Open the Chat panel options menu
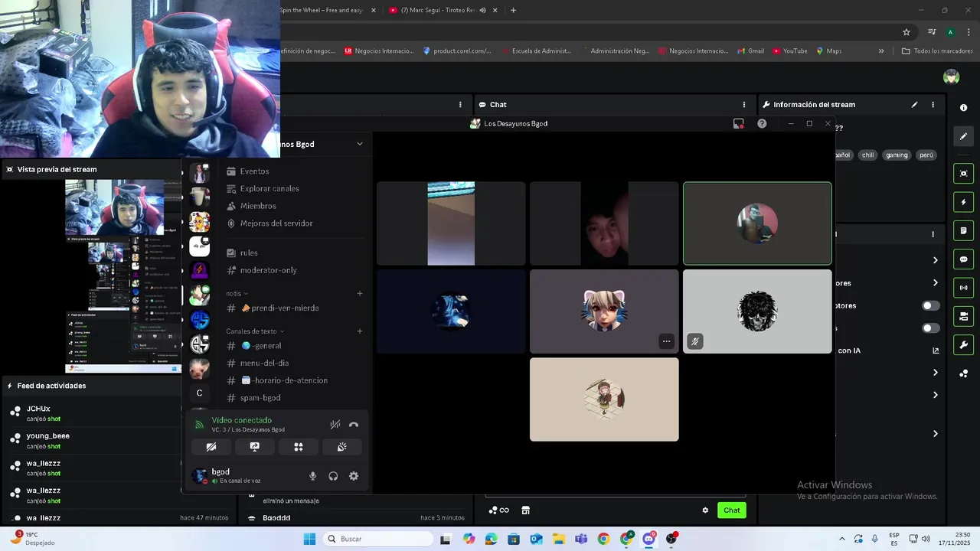The height and width of the screenshot is (551, 980). tap(743, 105)
